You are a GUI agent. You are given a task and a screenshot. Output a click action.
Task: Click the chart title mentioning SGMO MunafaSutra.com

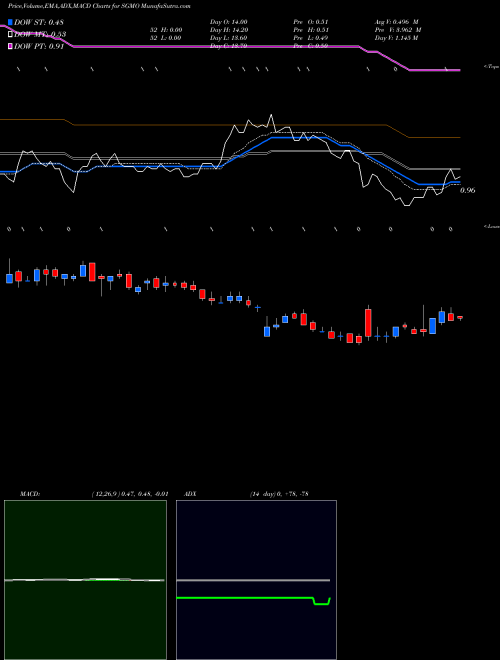pos(99,6)
